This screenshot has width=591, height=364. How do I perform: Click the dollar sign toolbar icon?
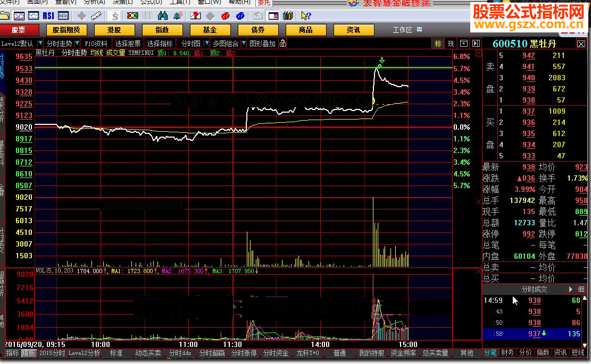coord(115,16)
